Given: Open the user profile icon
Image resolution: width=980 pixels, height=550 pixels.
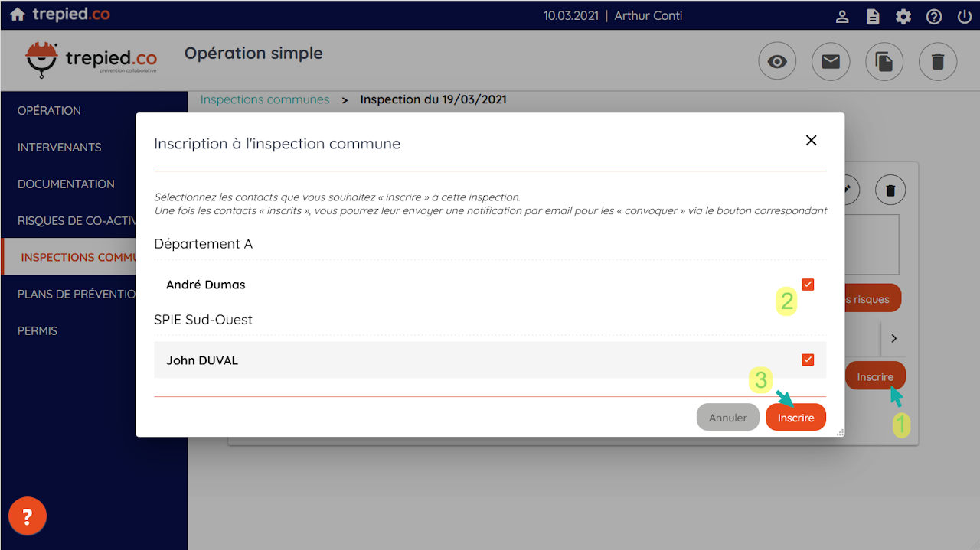Looking at the screenshot, I should [x=842, y=16].
